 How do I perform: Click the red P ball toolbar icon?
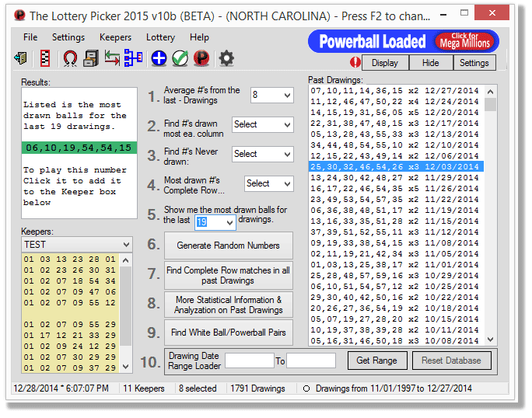coord(201,58)
